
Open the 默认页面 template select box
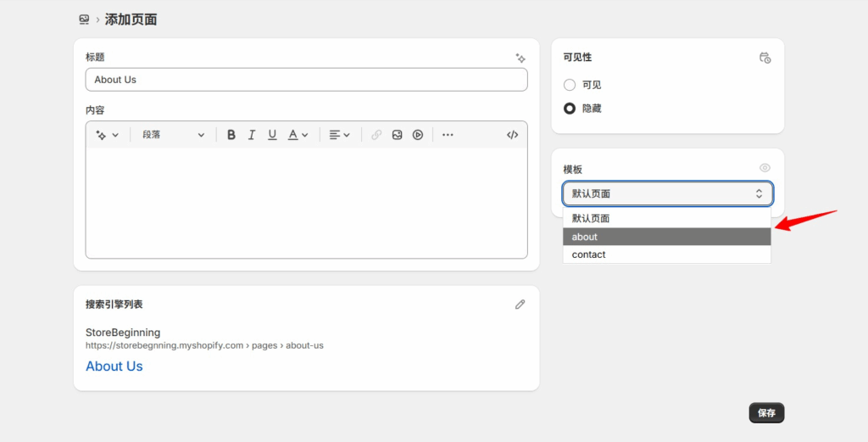(667, 193)
